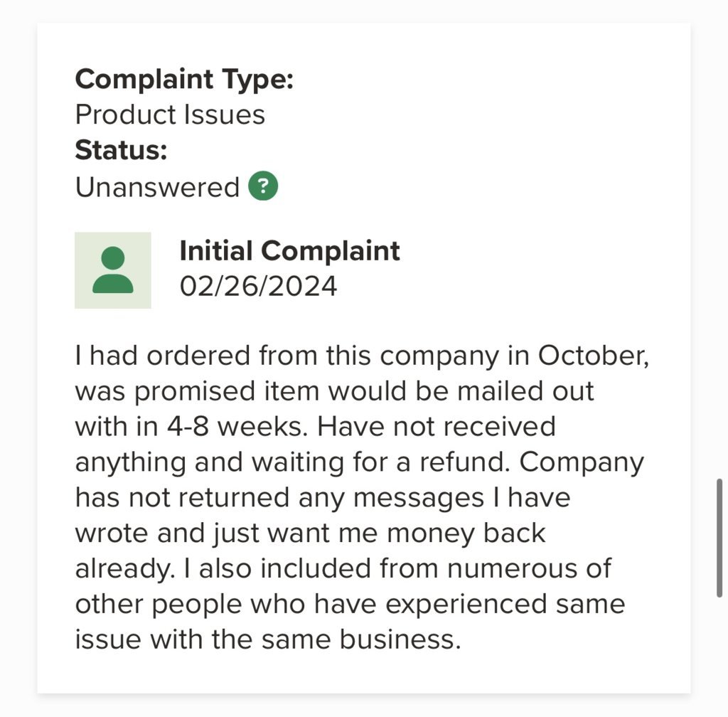Click the Unanswered status text
This screenshot has width=728, height=717.
[x=157, y=186]
